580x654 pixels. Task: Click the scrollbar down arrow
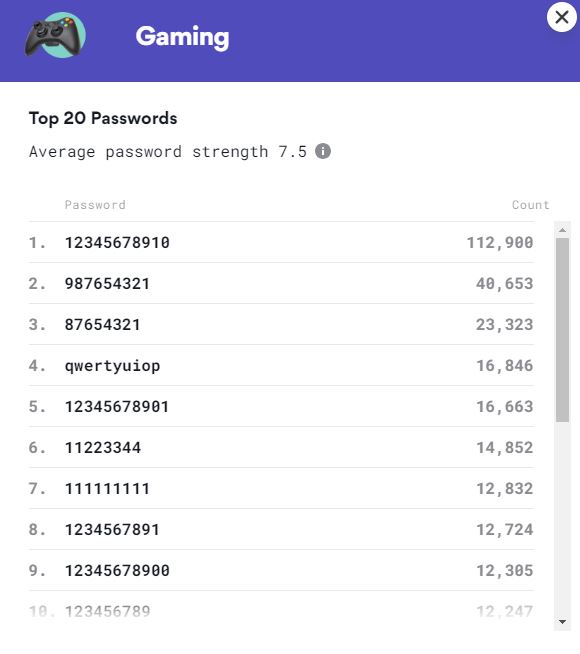pyautogui.click(x=562, y=622)
